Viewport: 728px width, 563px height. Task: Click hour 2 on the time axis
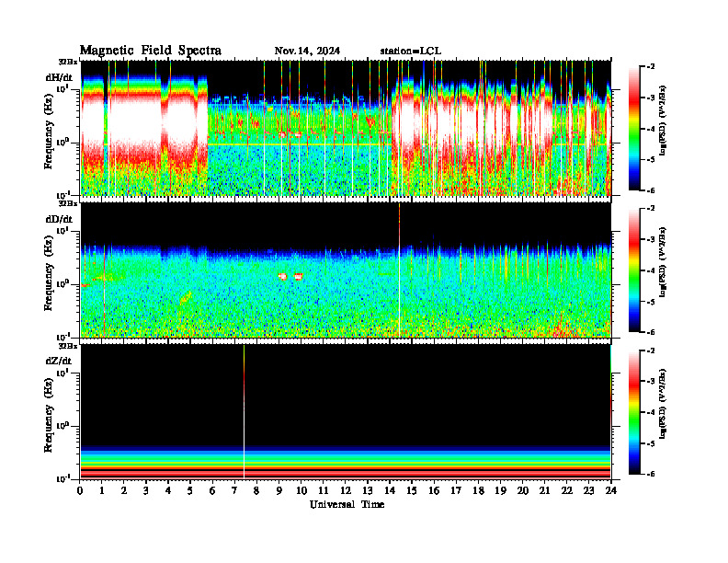[124, 490]
